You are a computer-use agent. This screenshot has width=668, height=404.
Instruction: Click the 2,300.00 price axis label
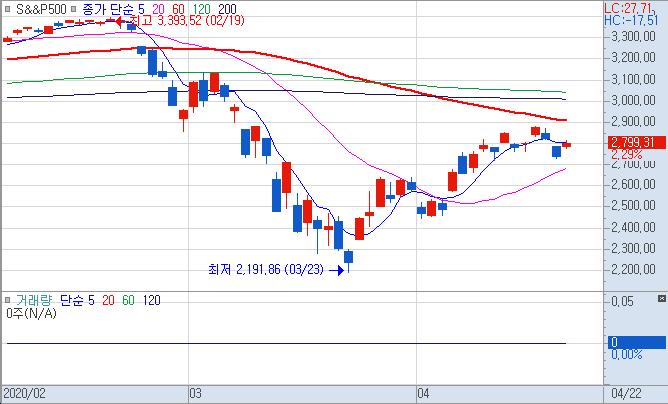coord(633,248)
